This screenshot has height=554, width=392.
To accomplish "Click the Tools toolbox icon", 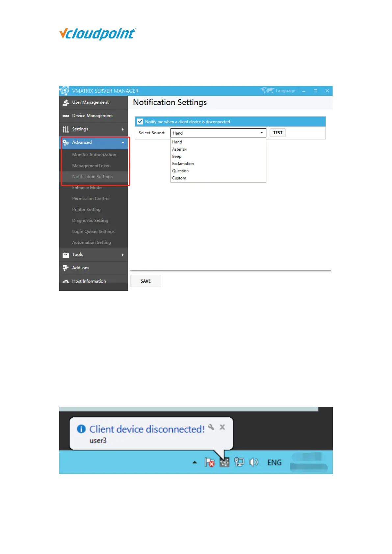I will (x=66, y=255).
